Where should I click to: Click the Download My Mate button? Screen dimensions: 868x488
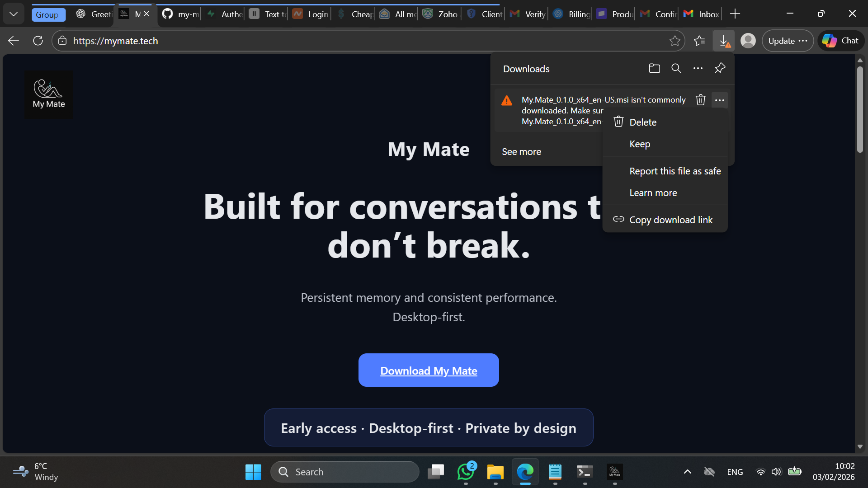pyautogui.click(x=428, y=371)
